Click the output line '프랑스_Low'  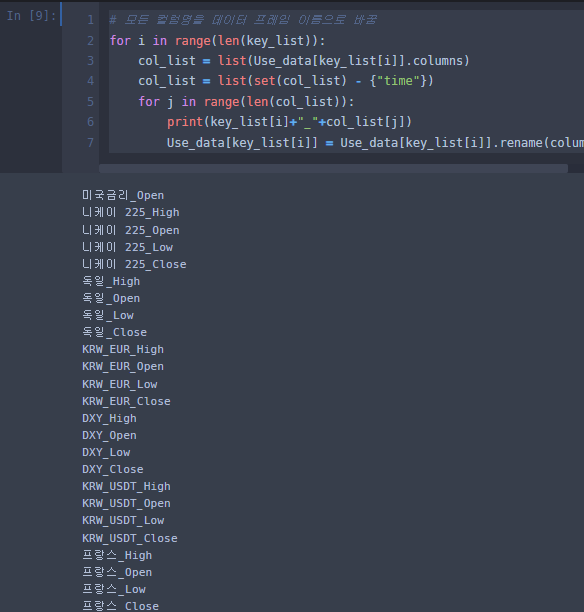click(114, 589)
